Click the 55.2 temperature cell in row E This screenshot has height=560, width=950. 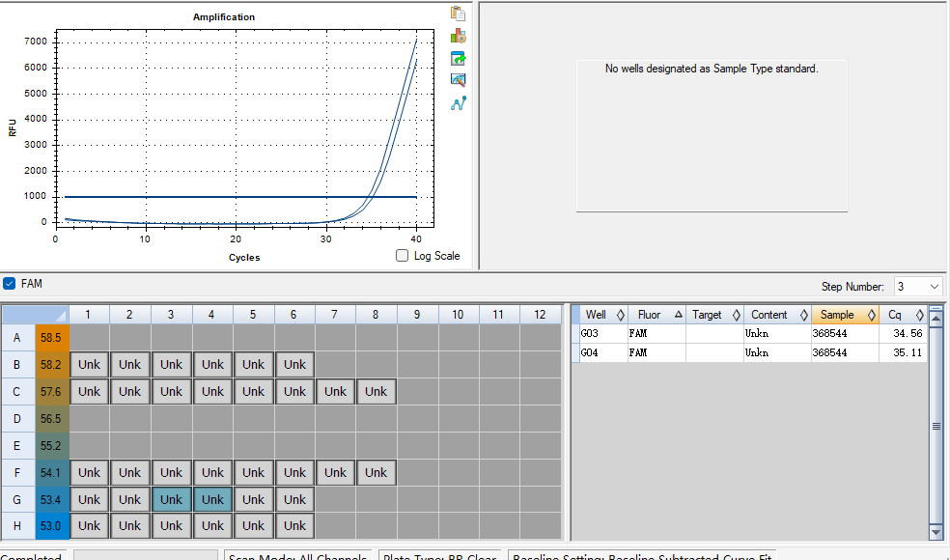pyautogui.click(x=52, y=446)
